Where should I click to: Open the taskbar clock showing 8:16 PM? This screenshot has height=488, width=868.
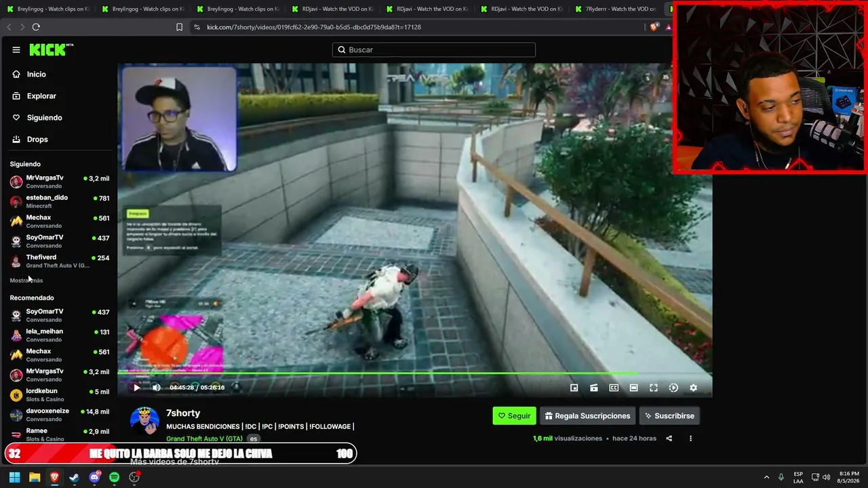point(848,477)
